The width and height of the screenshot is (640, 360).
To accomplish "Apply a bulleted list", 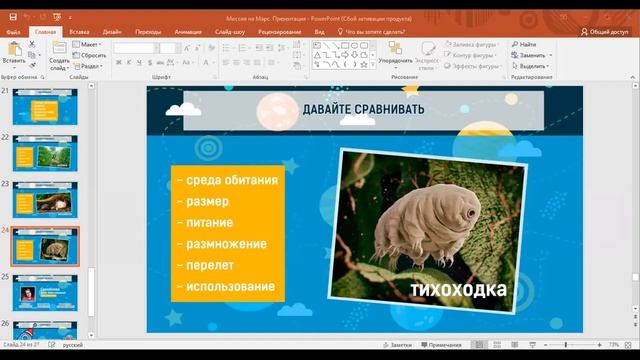I will [227, 48].
